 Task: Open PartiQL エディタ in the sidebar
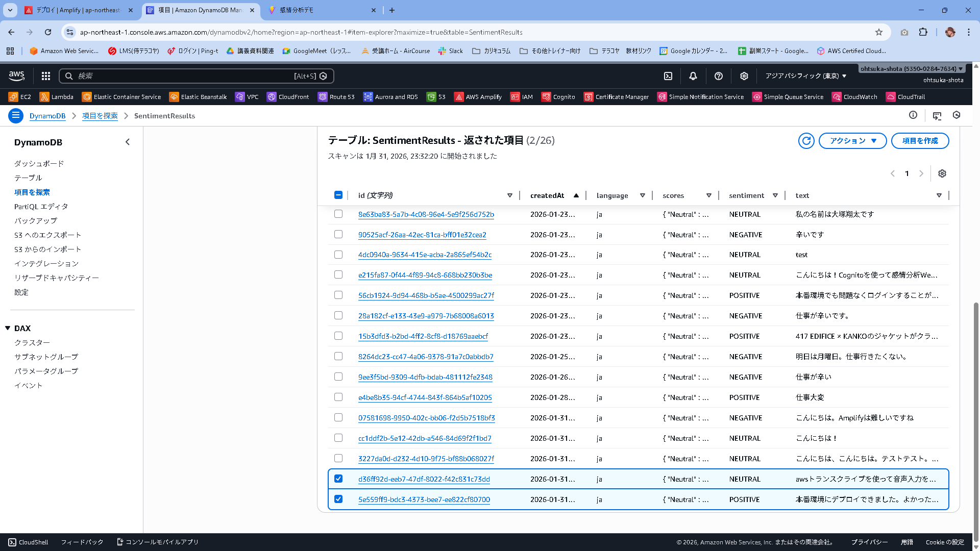pos(41,207)
